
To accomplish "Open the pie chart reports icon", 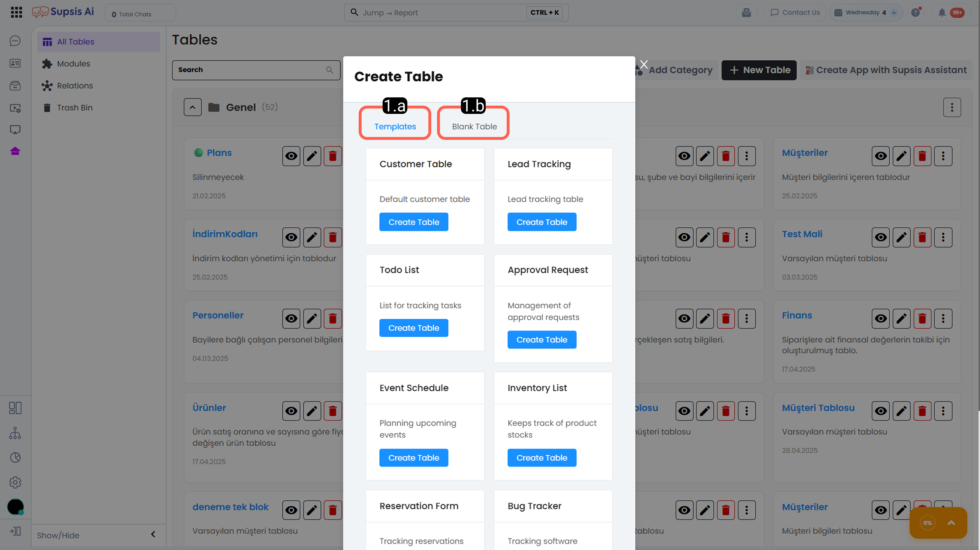I will 15,457.
